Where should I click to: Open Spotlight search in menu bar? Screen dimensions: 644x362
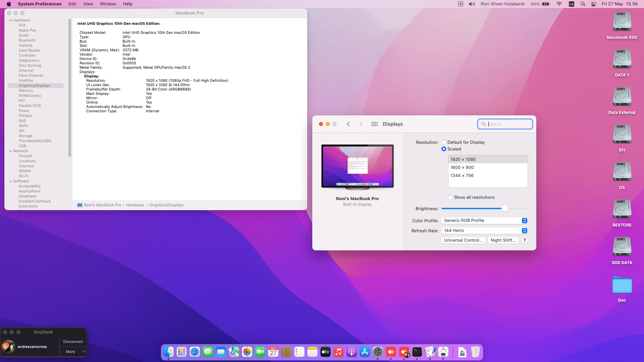coord(583,4)
